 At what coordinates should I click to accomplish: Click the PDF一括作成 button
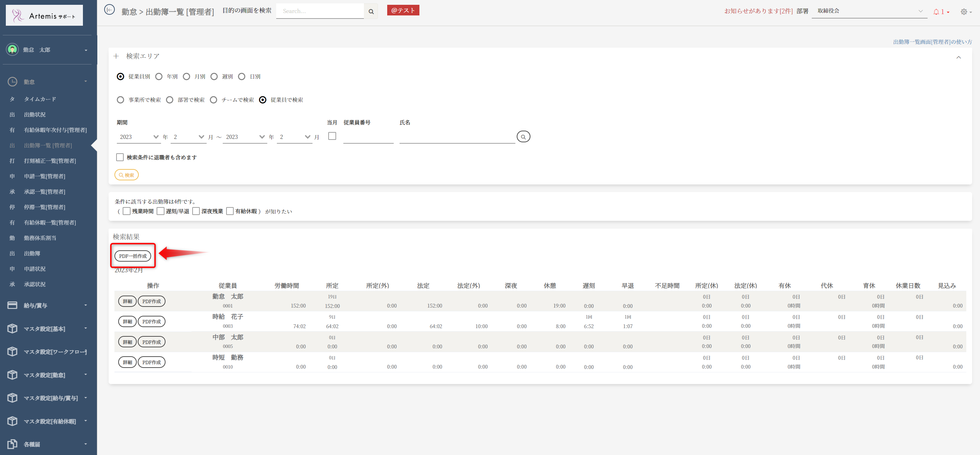pos(133,256)
